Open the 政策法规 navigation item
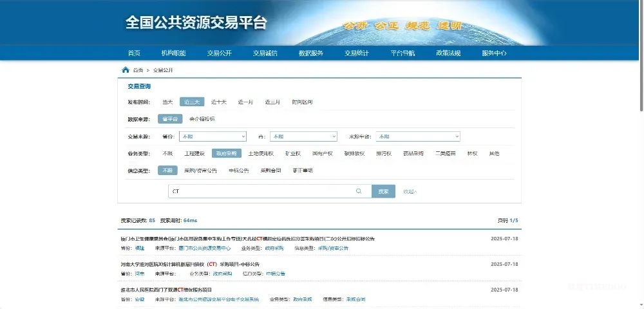The width and height of the screenshot is (644, 309). (448, 53)
